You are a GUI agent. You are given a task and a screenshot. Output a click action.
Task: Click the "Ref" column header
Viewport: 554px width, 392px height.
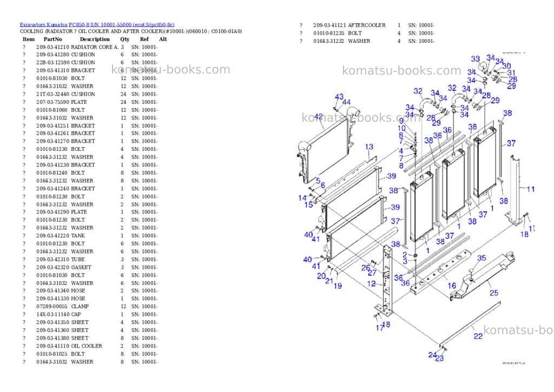(144, 39)
